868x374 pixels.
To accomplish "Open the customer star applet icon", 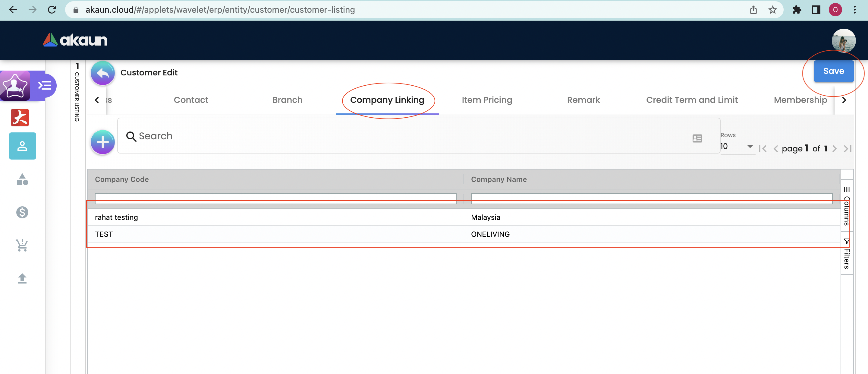I will [x=14, y=86].
